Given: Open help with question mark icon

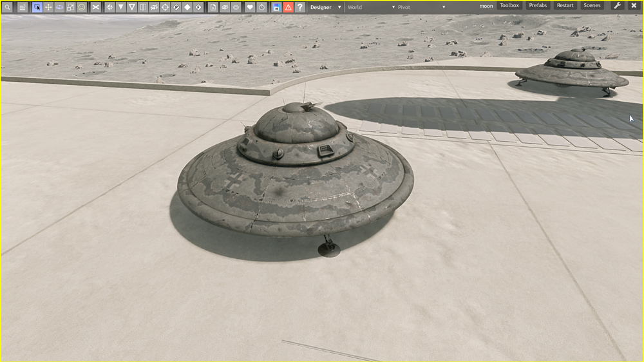Looking at the screenshot, I should tap(299, 7).
